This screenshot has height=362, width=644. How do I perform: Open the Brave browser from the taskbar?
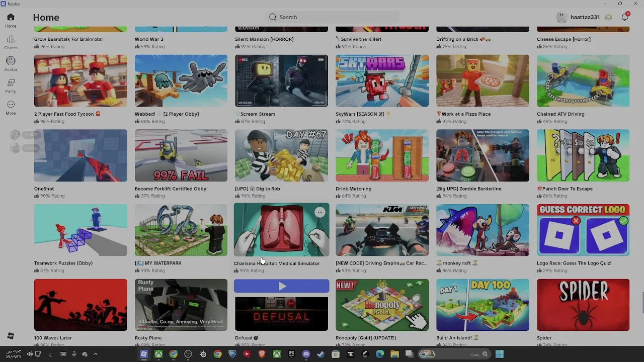pos(262,354)
